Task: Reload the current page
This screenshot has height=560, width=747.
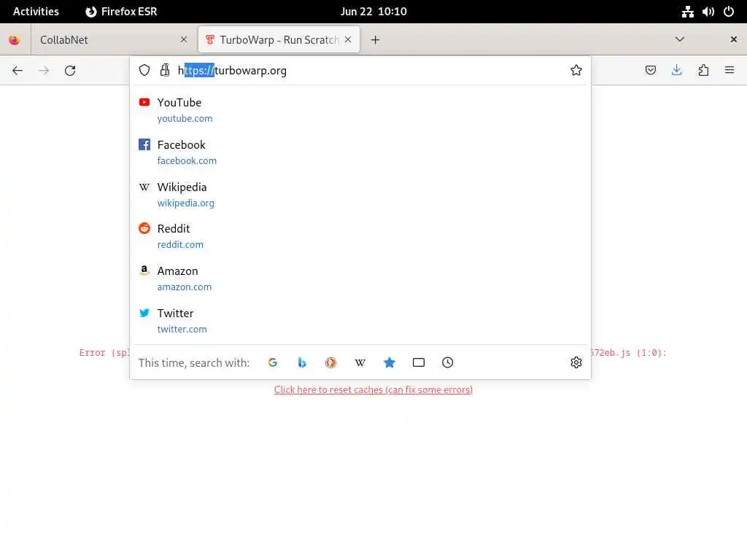Action: tap(70, 71)
